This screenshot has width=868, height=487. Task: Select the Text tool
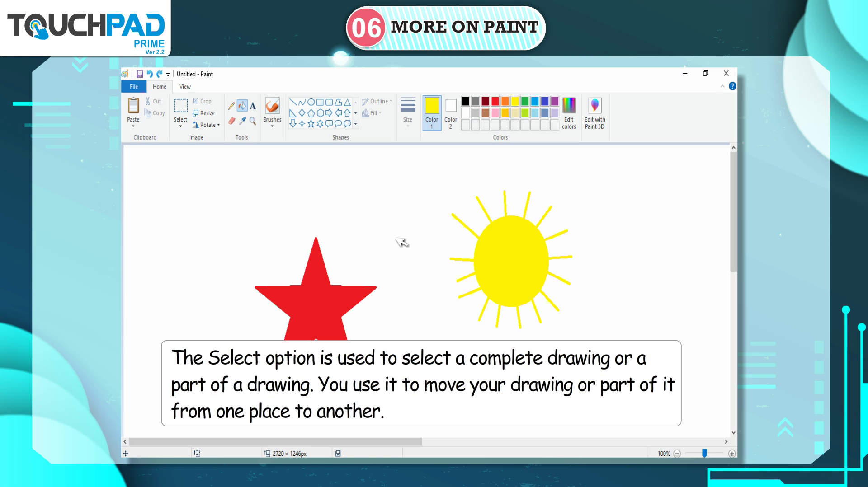click(x=253, y=106)
